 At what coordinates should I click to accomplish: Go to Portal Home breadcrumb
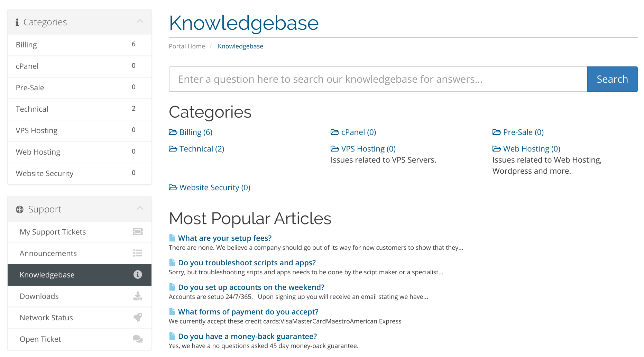click(187, 46)
